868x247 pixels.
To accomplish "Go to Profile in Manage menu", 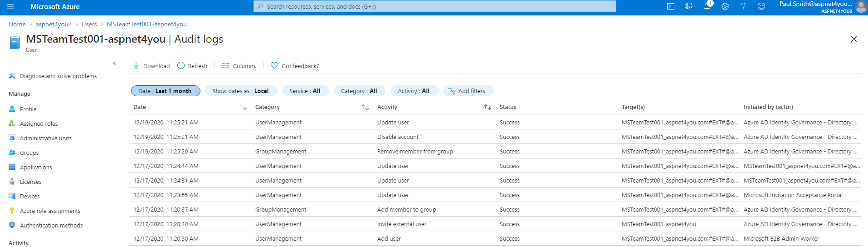I will pyautogui.click(x=28, y=109).
